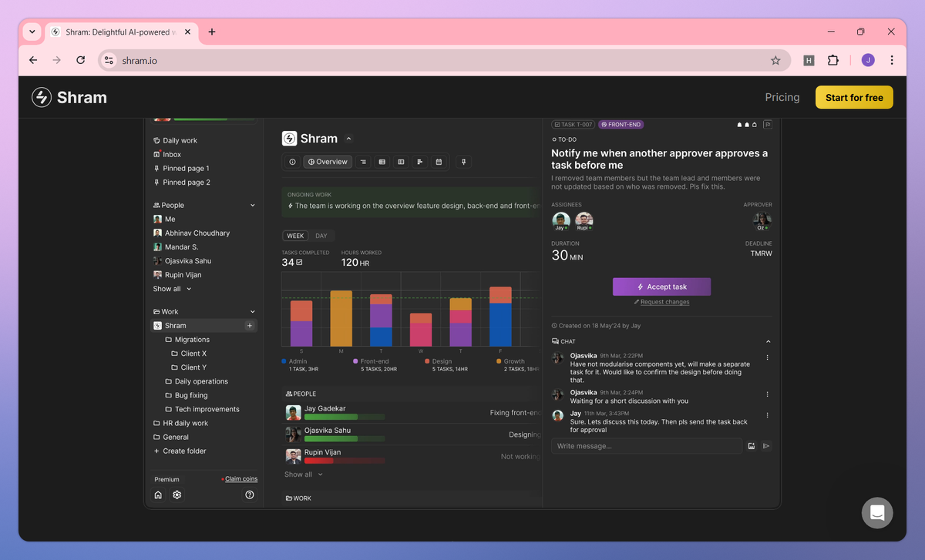Viewport: 925px width, 560px height.
Task: Open the Bug fixing folder
Action: point(186,395)
